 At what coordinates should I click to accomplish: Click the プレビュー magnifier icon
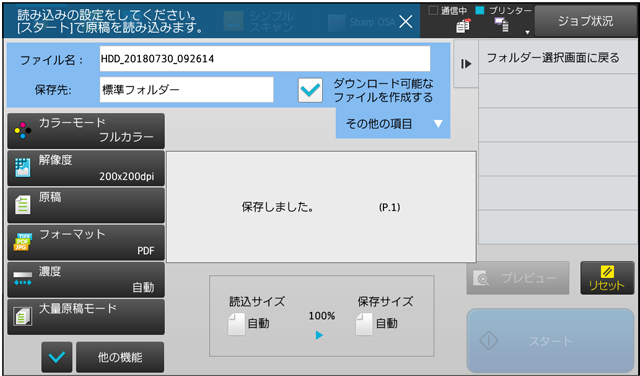(481, 278)
